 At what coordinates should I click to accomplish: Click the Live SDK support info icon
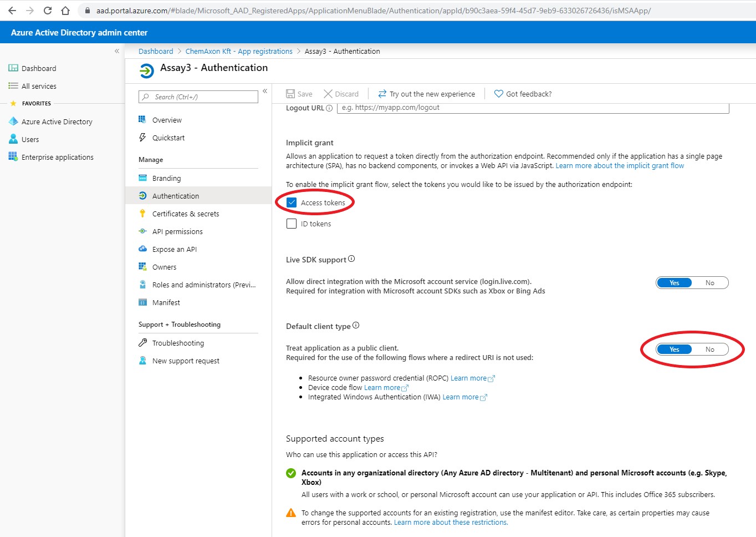351,259
